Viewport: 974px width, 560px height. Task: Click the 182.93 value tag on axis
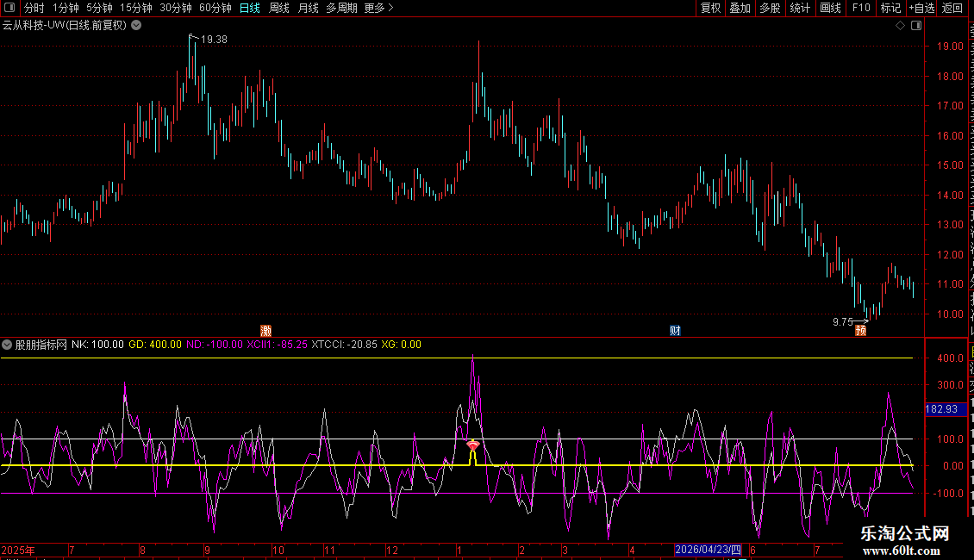pos(945,409)
